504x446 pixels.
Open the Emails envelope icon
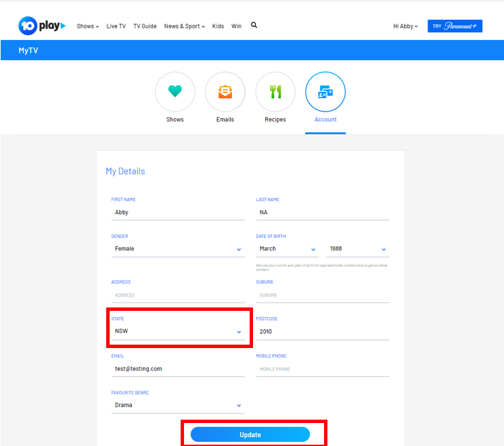click(x=225, y=91)
